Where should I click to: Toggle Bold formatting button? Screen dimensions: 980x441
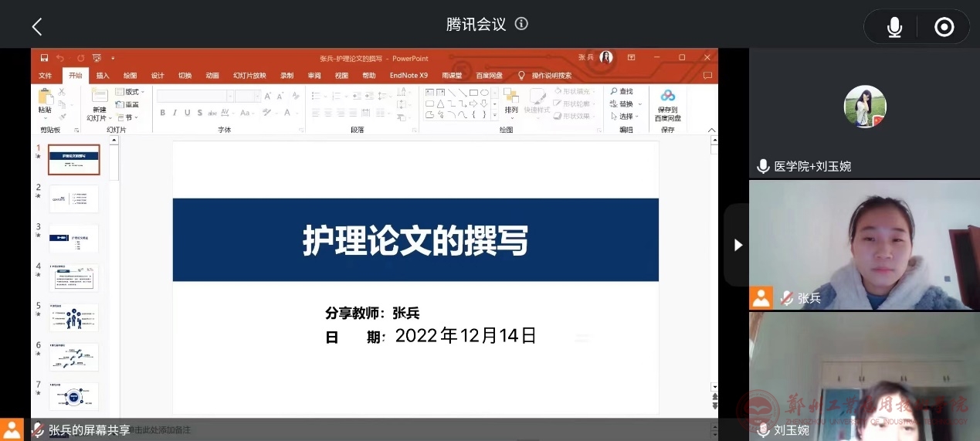click(163, 113)
